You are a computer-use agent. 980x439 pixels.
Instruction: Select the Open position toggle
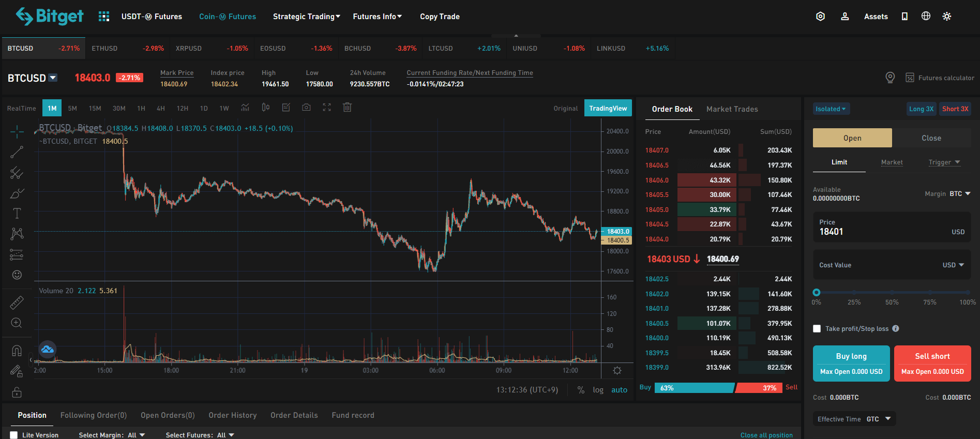[852, 138]
